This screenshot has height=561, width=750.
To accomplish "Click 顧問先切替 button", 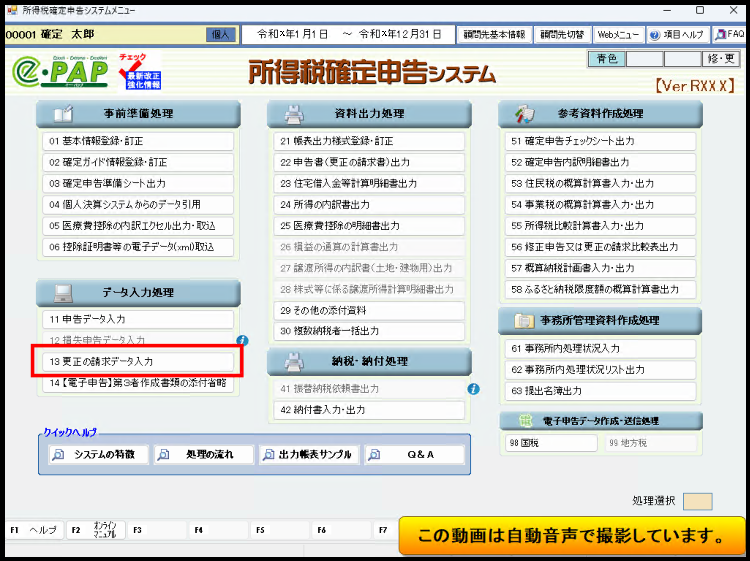I will pyautogui.click(x=562, y=34).
